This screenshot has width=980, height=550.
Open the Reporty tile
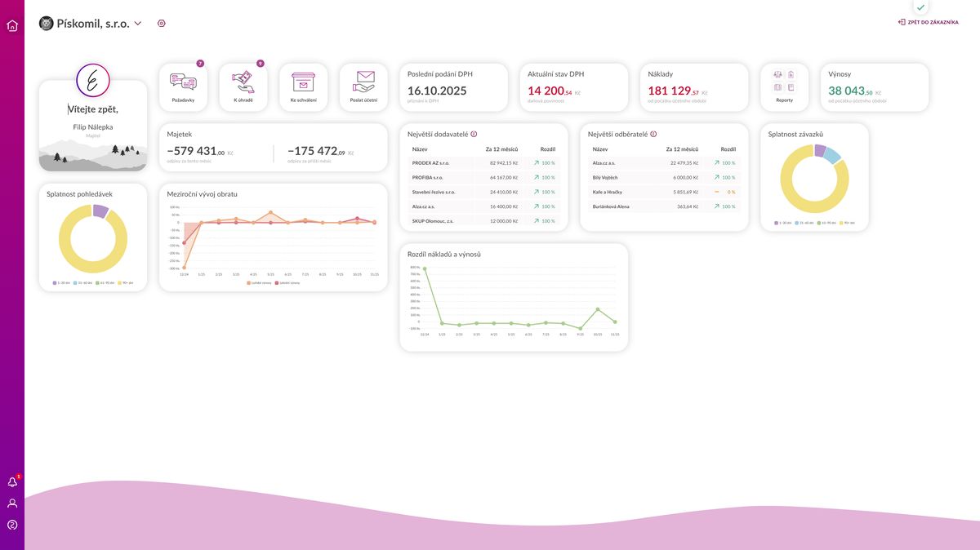tap(784, 87)
